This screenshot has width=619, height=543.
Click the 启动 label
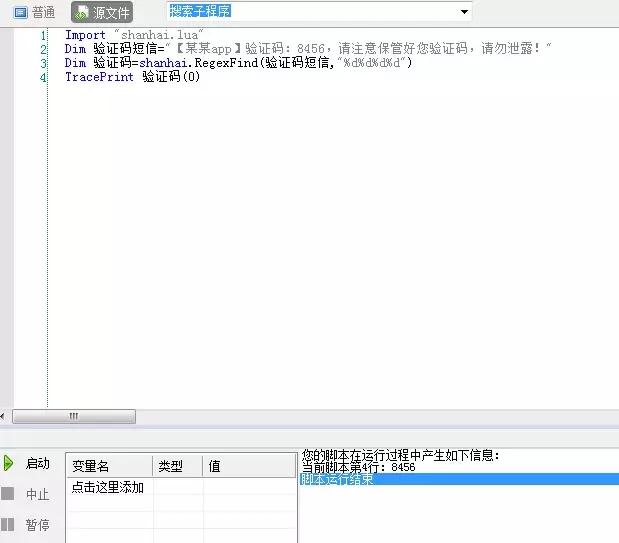click(38, 463)
